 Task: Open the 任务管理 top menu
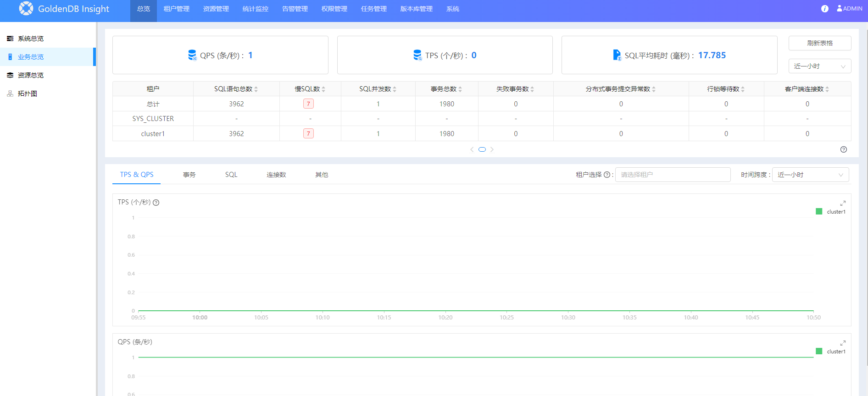(x=374, y=9)
